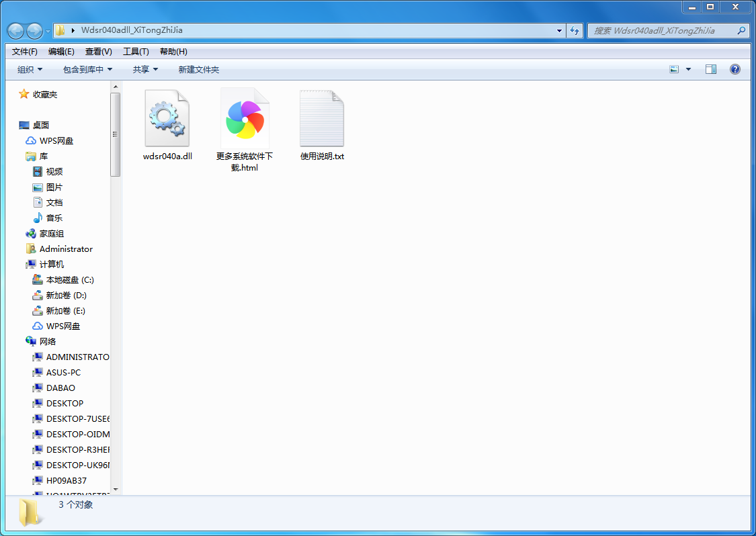Click the search magnifier icon

741,30
